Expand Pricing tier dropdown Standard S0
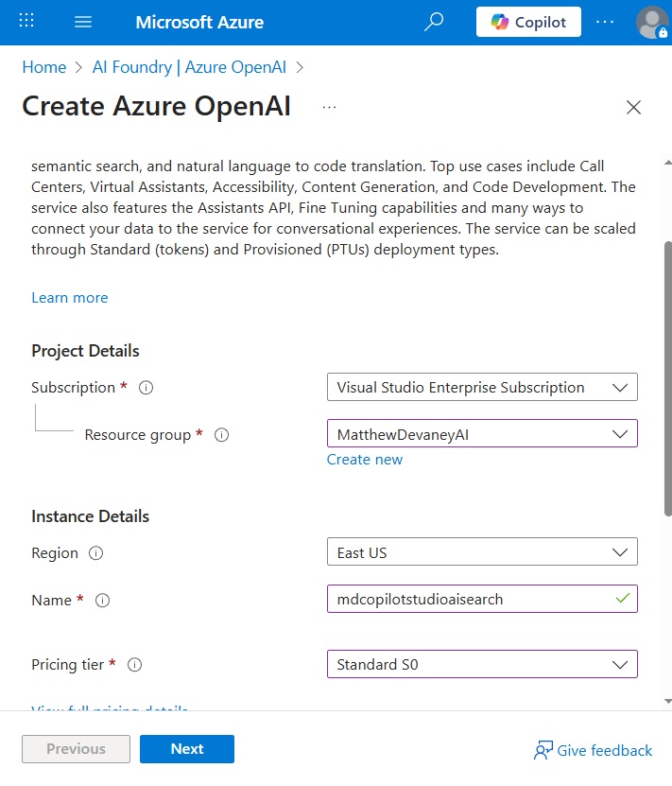The image size is (672, 786). point(482,664)
